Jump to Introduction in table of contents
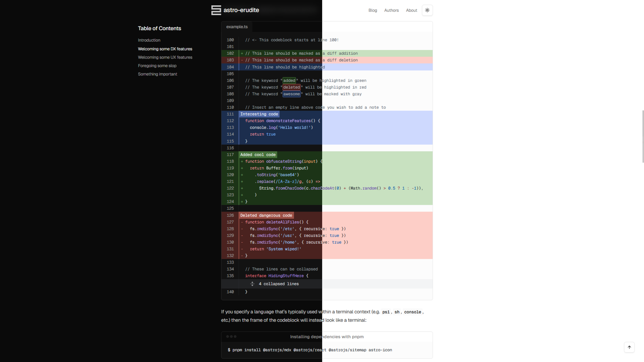 pyautogui.click(x=149, y=40)
